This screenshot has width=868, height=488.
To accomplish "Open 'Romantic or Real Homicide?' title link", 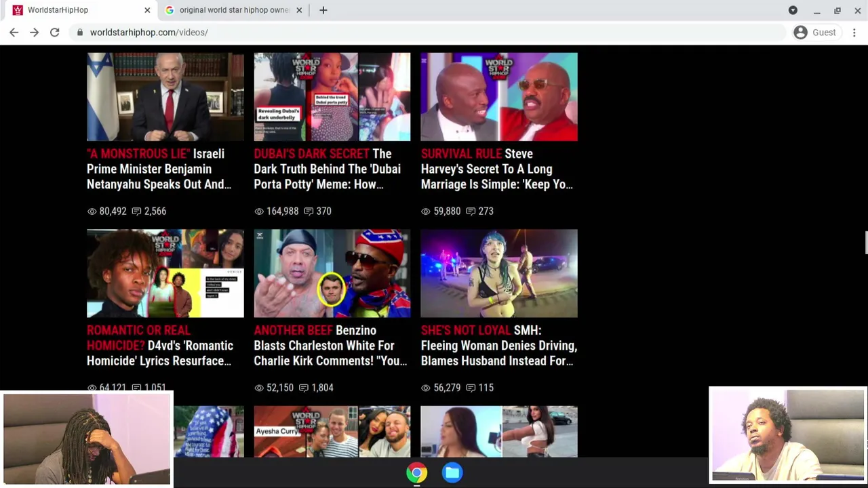I will coord(160,346).
